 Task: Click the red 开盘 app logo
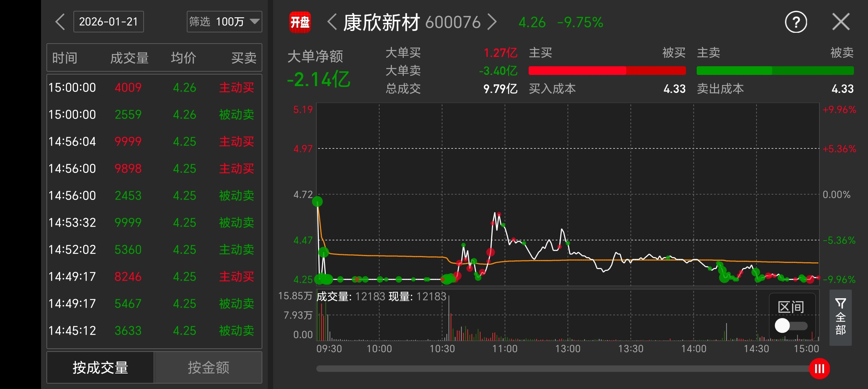coord(300,22)
